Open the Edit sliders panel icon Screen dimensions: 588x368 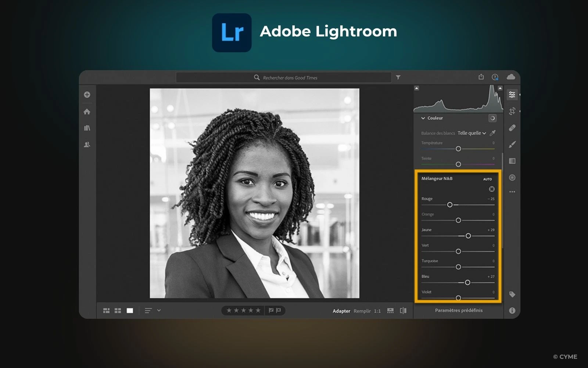[512, 95]
